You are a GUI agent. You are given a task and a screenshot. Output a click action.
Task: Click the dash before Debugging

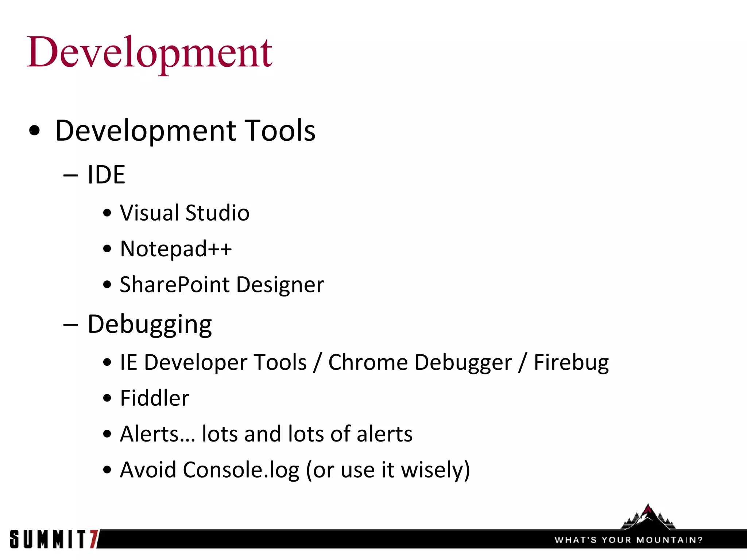click(x=70, y=324)
